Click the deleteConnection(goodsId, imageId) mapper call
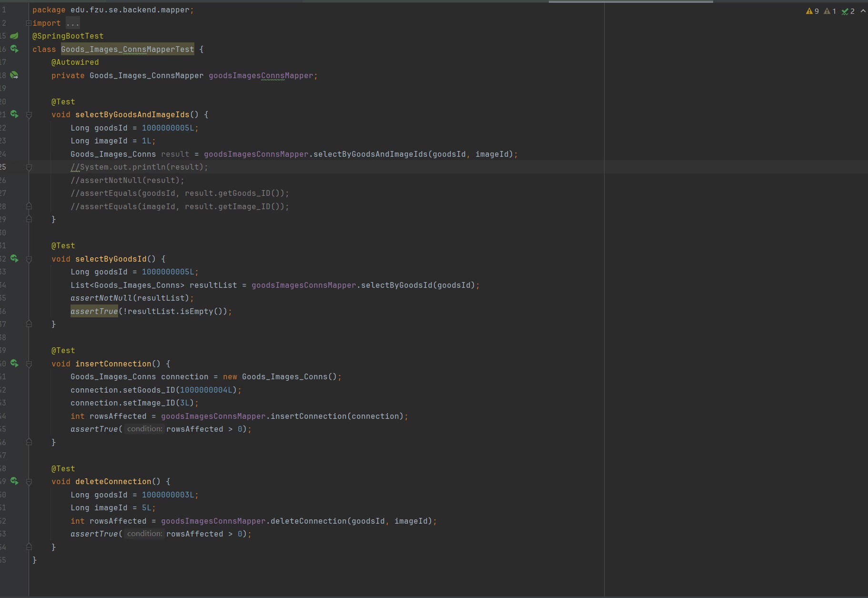 pos(351,521)
